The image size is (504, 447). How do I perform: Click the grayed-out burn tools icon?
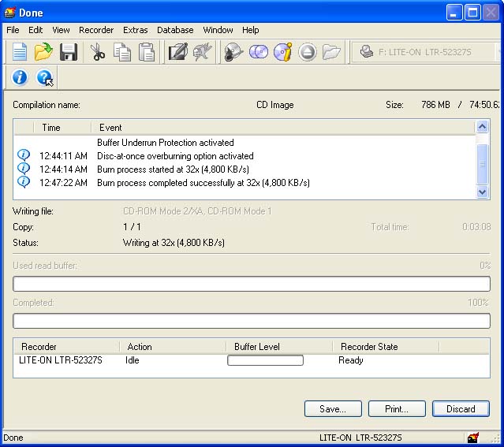[202, 52]
